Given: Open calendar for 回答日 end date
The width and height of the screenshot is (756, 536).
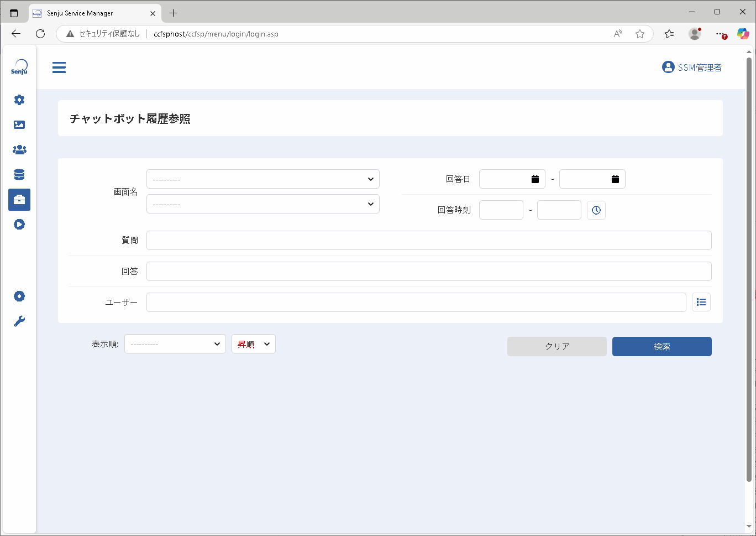Looking at the screenshot, I should (615, 179).
